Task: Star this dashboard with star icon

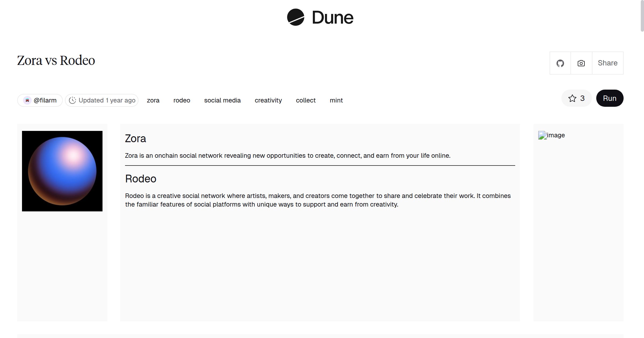Action: pos(572,98)
